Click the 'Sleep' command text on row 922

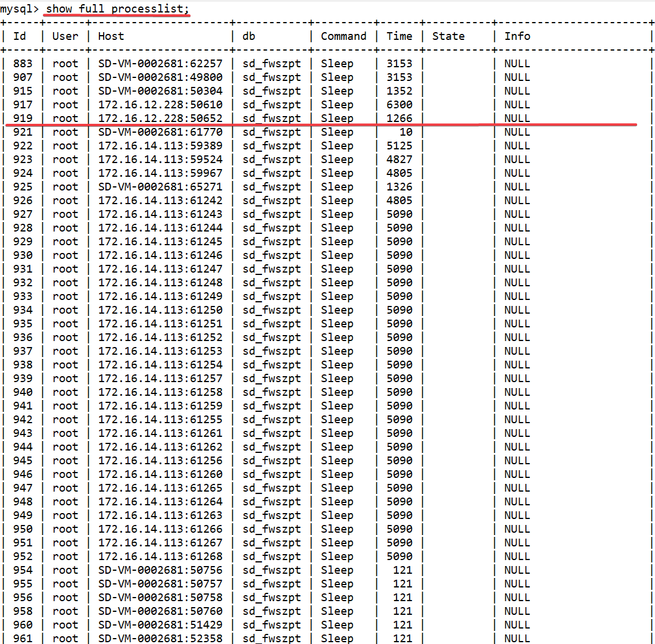pos(337,145)
